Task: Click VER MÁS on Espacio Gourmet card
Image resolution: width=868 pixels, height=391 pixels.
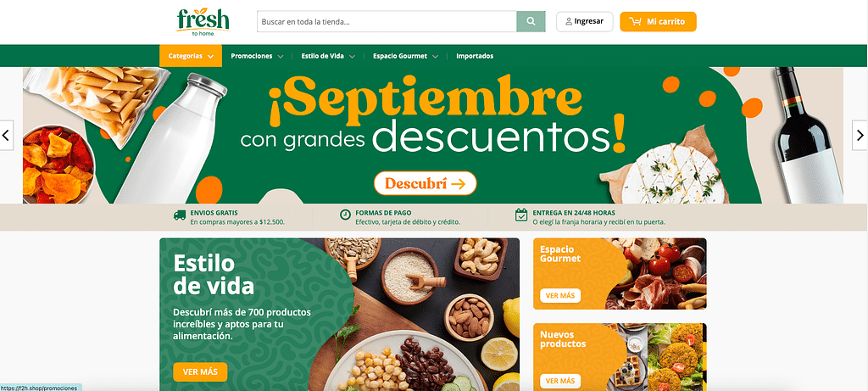Action: coord(560,296)
